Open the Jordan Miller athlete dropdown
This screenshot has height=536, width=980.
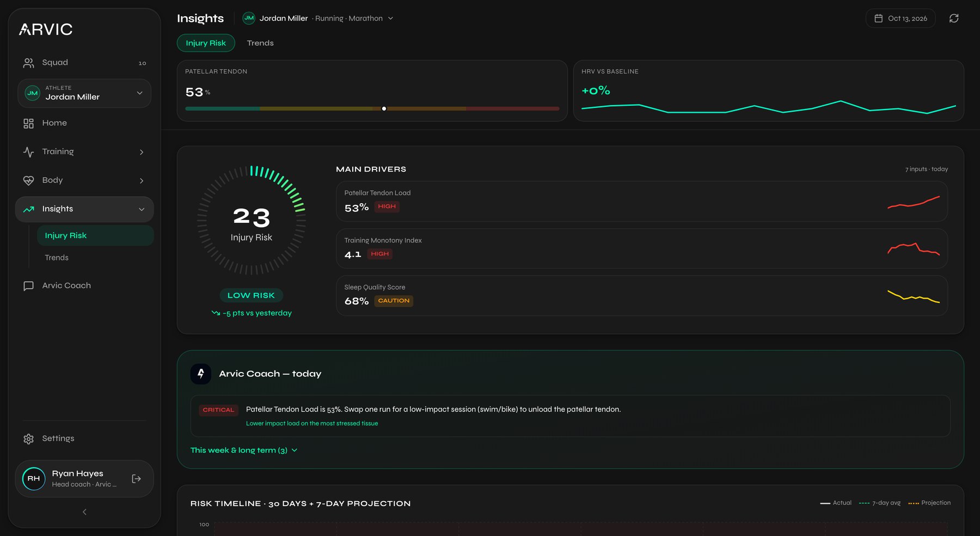tap(84, 93)
